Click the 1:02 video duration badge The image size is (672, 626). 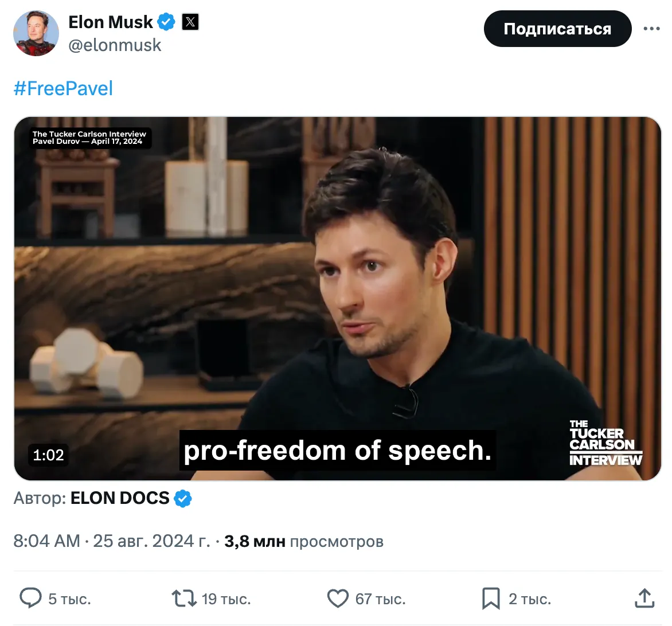point(48,455)
